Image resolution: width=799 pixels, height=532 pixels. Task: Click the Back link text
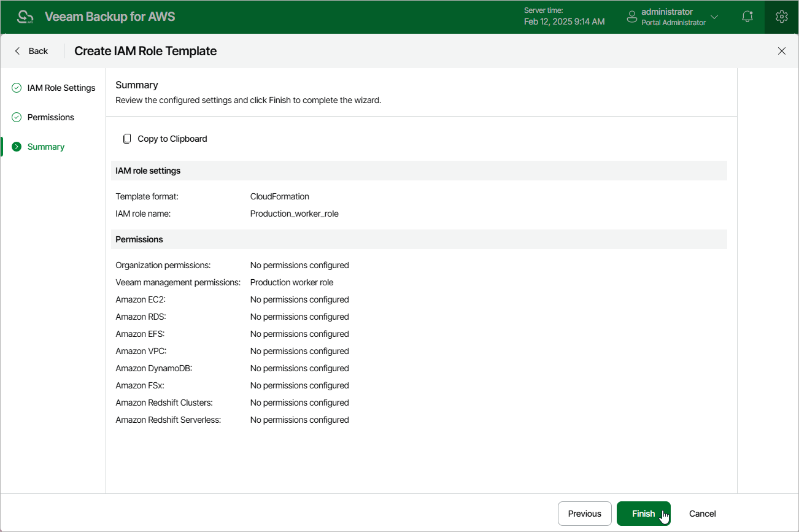38,51
